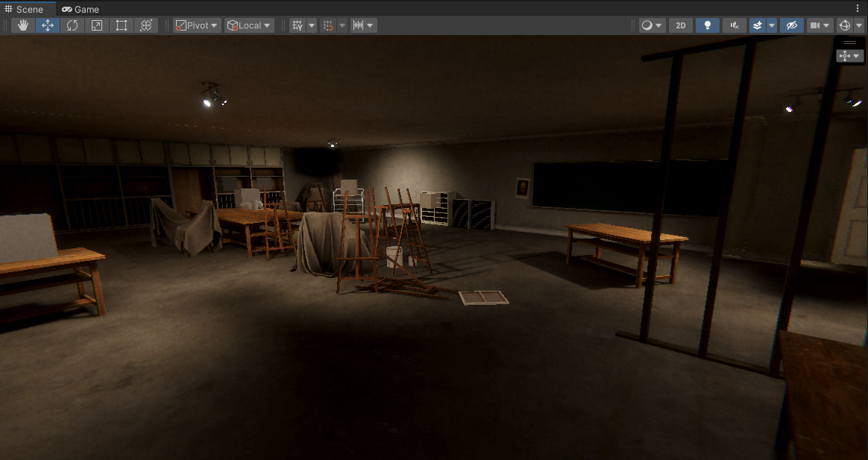Toggle 2D view mode
This screenshot has width=868, height=460.
tap(681, 25)
